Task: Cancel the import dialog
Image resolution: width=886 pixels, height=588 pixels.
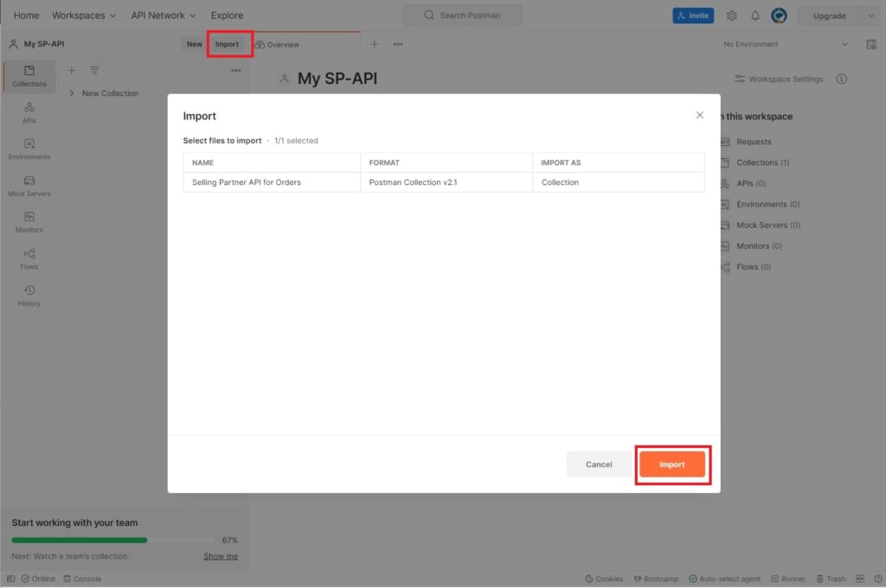Action: click(599, 464)
